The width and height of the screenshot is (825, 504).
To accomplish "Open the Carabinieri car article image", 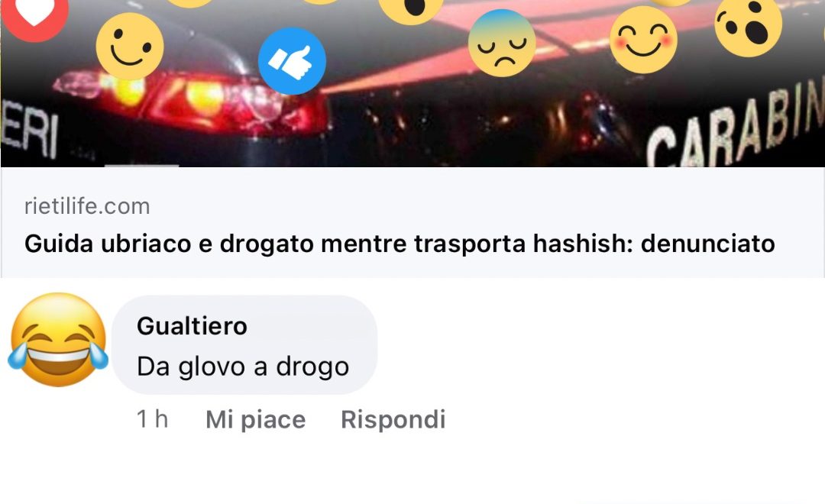I will [x=412, y=84].
